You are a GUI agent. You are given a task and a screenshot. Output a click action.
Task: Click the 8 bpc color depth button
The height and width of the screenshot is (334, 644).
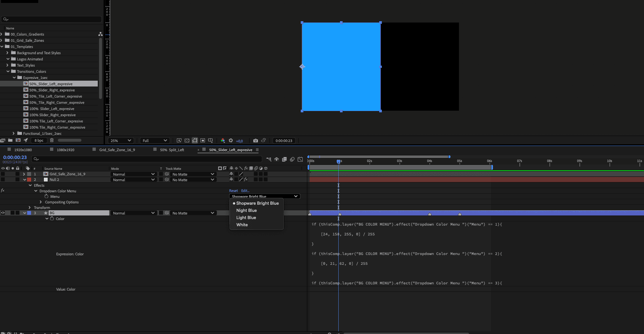point(39,140)
